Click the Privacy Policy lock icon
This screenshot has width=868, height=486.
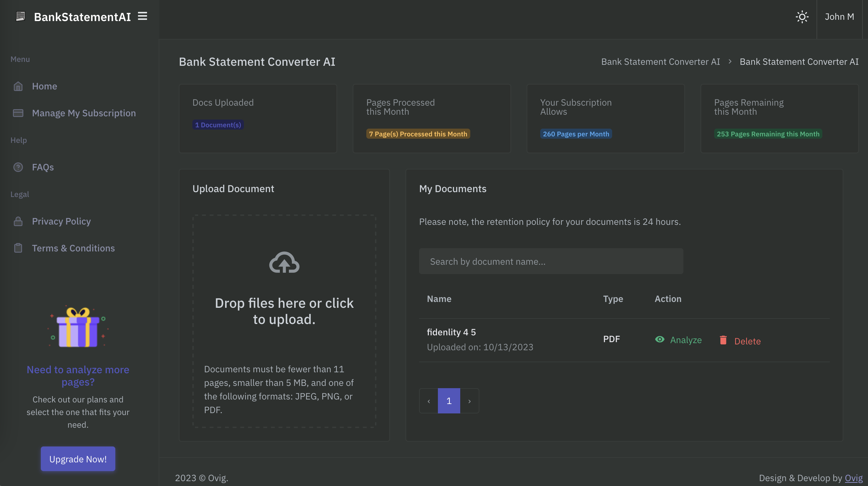click(x=18, y=221)
